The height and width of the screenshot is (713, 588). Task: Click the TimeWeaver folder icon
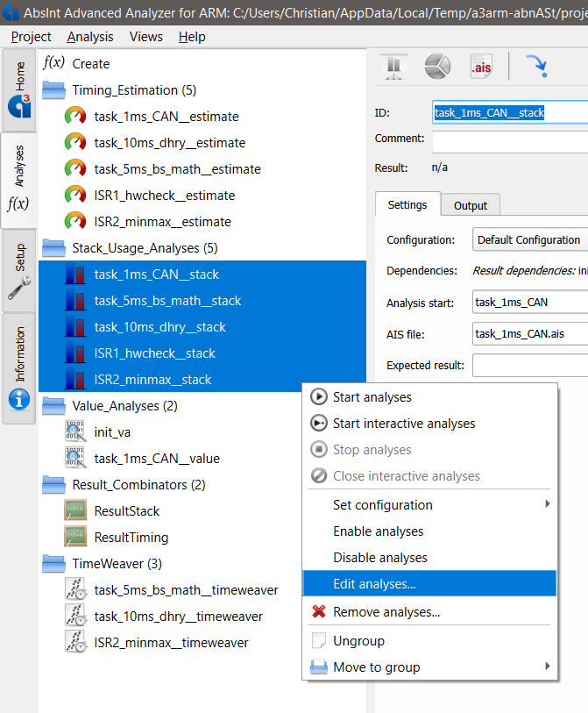tap(53, 564)
